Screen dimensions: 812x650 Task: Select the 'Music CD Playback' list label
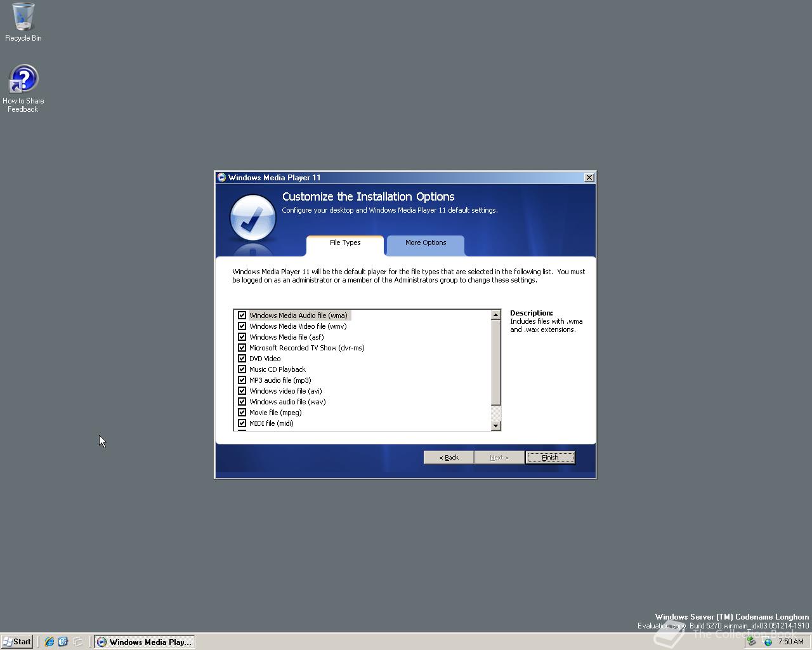click(277, 369)
